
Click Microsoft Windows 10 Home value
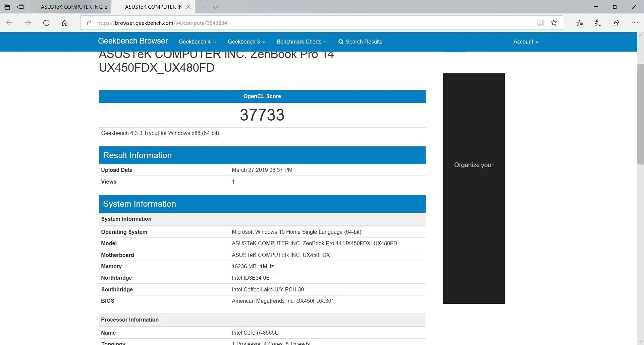click(297, 232)
